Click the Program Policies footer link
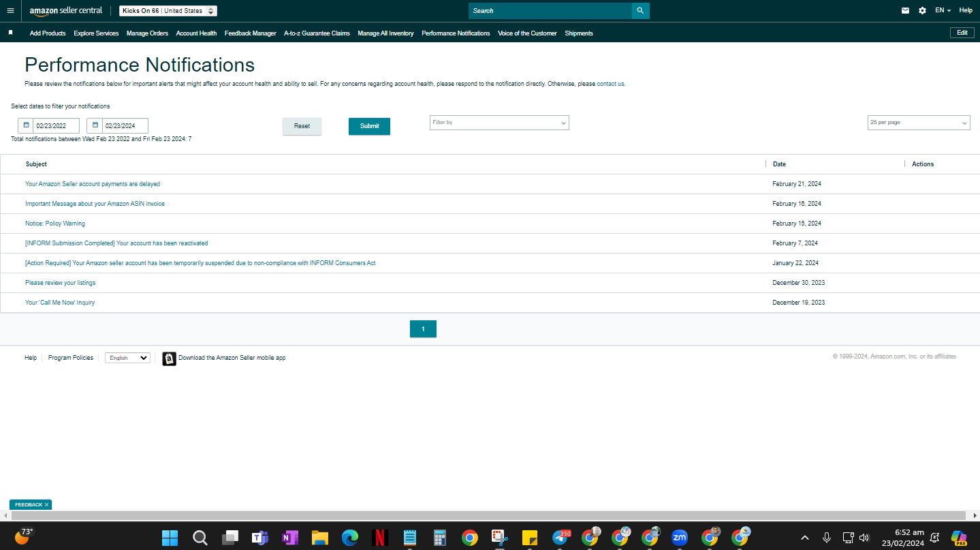 coord(71,358)
